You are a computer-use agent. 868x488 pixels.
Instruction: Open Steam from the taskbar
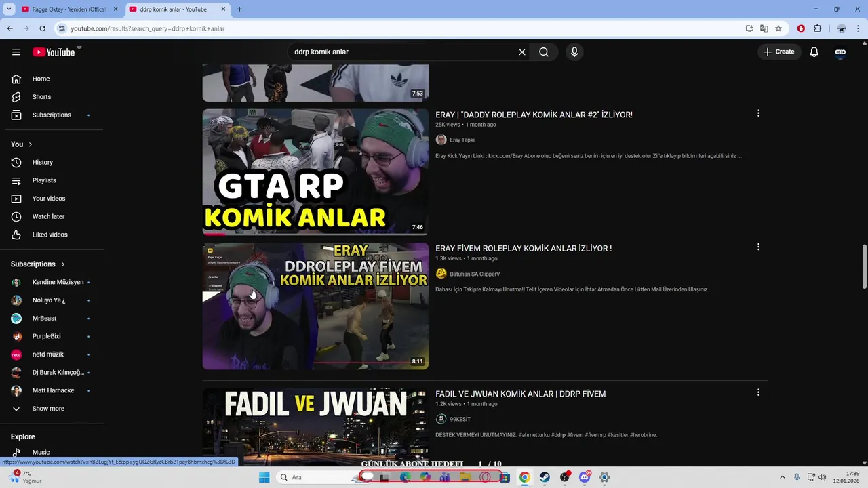pos(545,477)
